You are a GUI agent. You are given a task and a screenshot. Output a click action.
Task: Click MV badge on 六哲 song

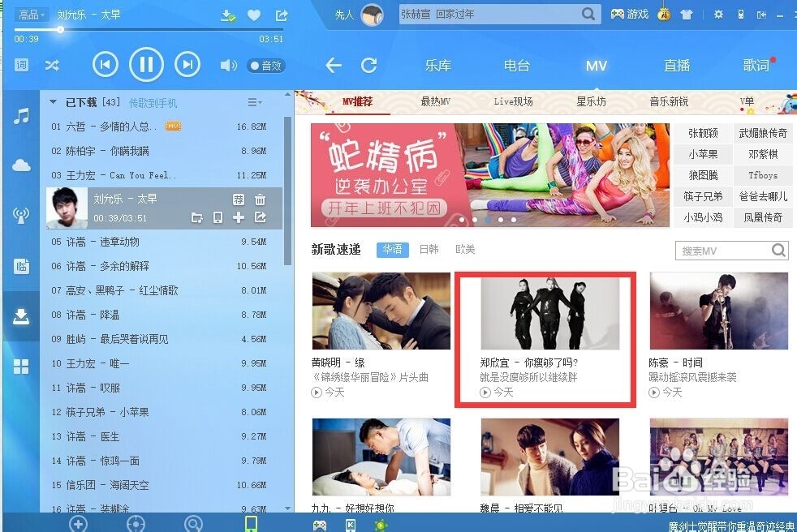coord(173,126)
